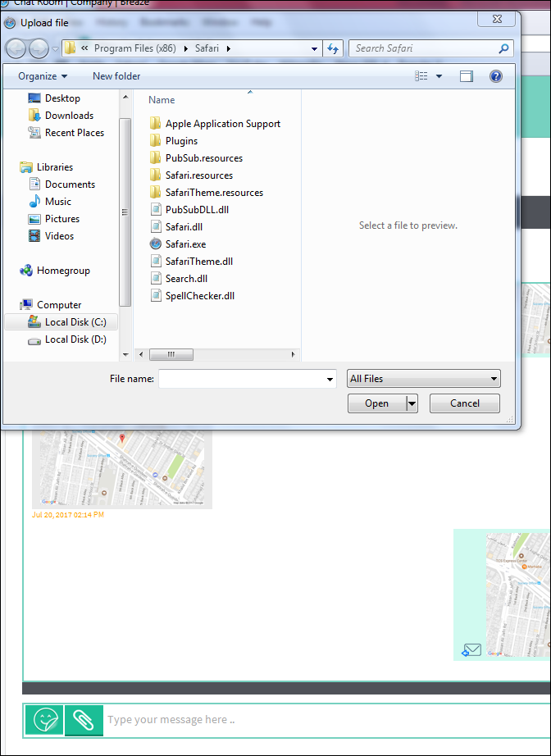Viewport: 551px width, 756px height.
Task: Click the Jul 20, 2017 02:14 PM timestamp
Action: click(x=68, y=515)
